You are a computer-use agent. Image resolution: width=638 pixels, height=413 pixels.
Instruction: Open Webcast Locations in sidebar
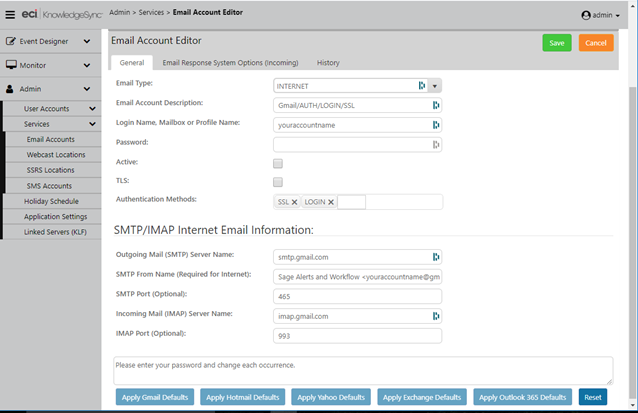pos(56,155)
